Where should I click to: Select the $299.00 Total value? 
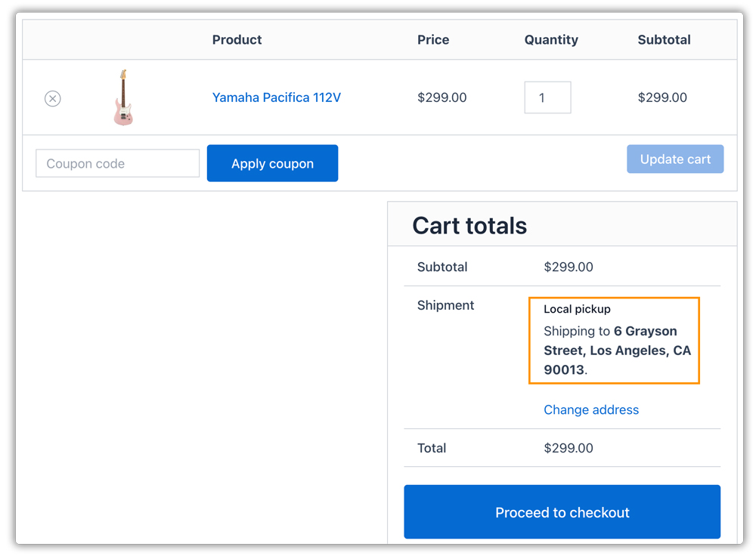pos(569,448)
